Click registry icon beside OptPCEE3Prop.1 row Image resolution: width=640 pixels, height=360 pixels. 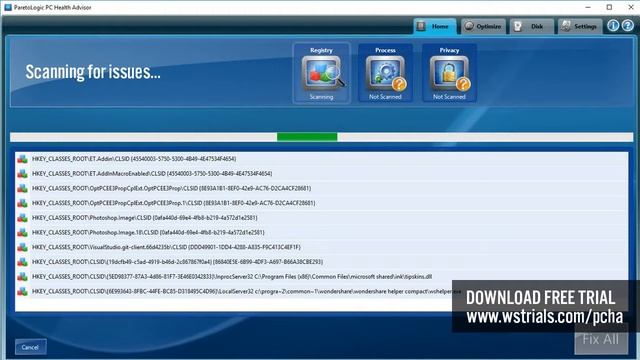pos(22,203)
